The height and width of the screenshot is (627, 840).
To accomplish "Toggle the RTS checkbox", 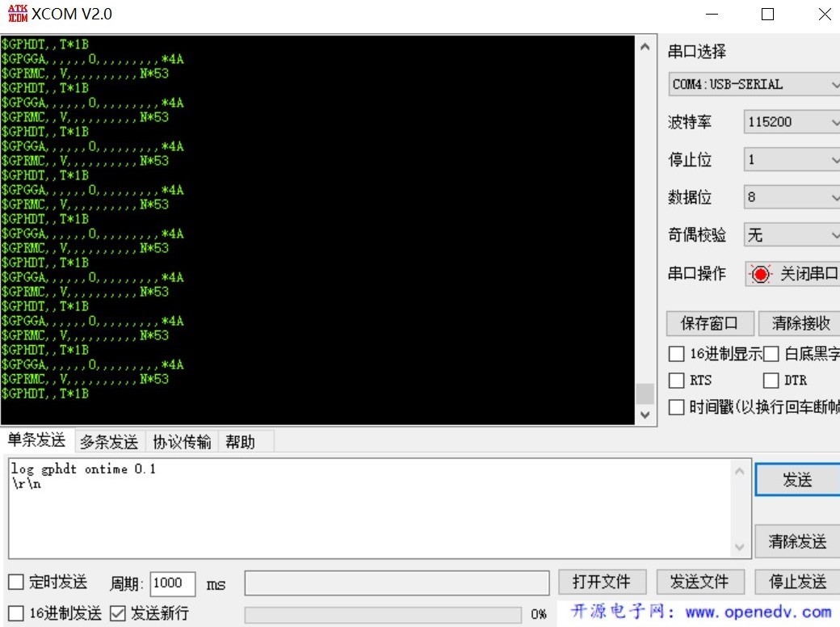I will (676, 380).
